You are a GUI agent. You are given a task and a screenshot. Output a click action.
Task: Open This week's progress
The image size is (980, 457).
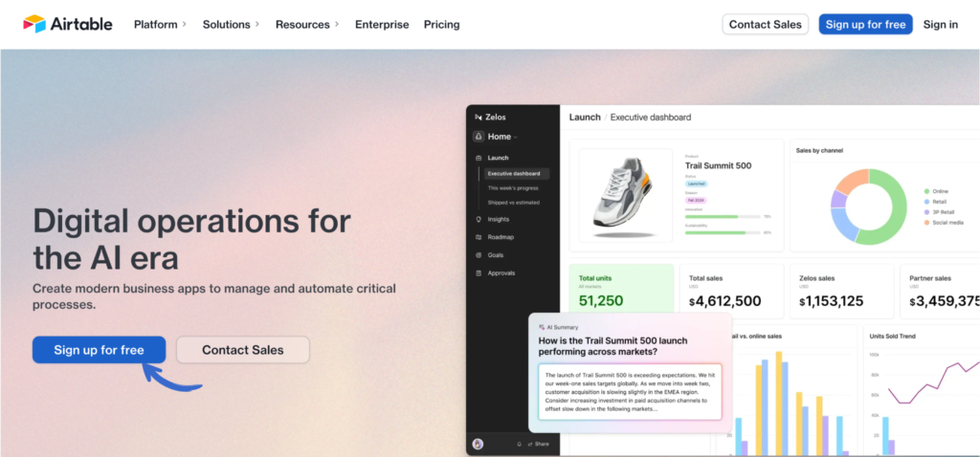coord(513,188)
